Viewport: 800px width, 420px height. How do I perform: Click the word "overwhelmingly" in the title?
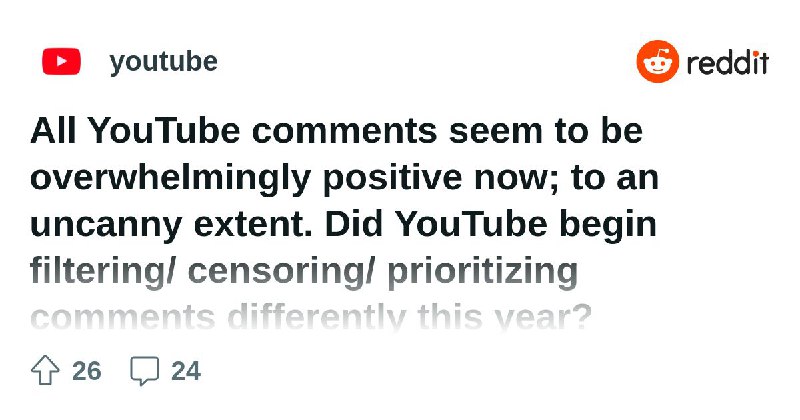[x=170, y=179]
